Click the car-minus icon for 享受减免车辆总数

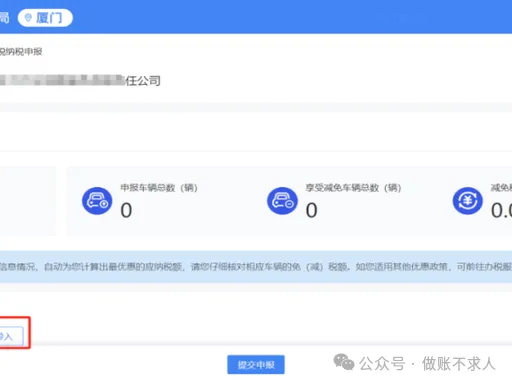282,201
